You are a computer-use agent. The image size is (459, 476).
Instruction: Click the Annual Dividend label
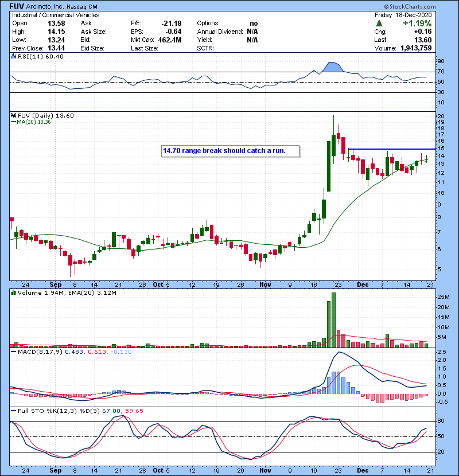tap(220, 32)
